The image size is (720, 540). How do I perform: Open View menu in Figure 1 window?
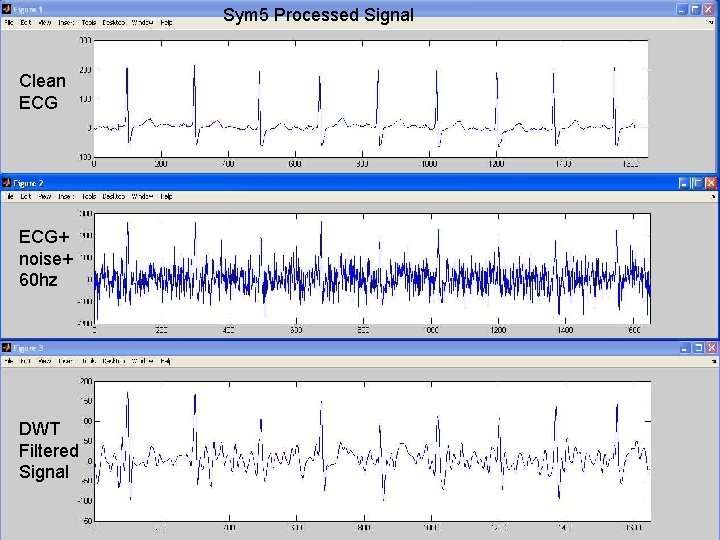click(x=45, y=22)
